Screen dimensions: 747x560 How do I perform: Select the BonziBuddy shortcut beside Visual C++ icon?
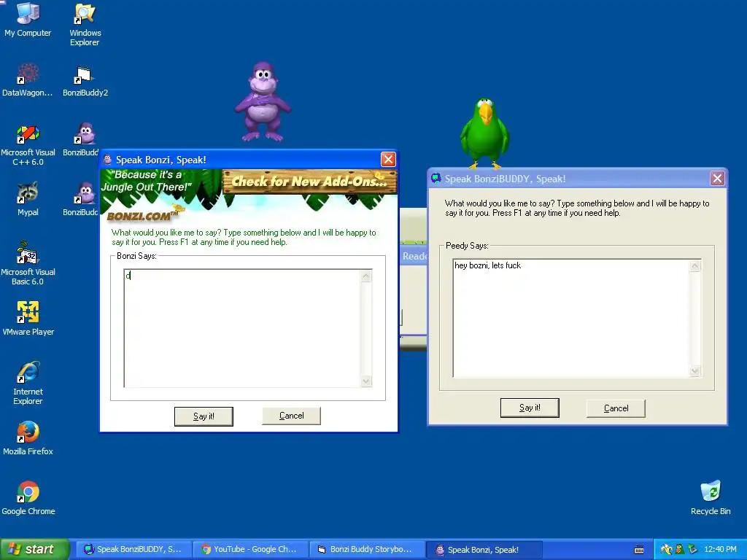tap(84, 139)
